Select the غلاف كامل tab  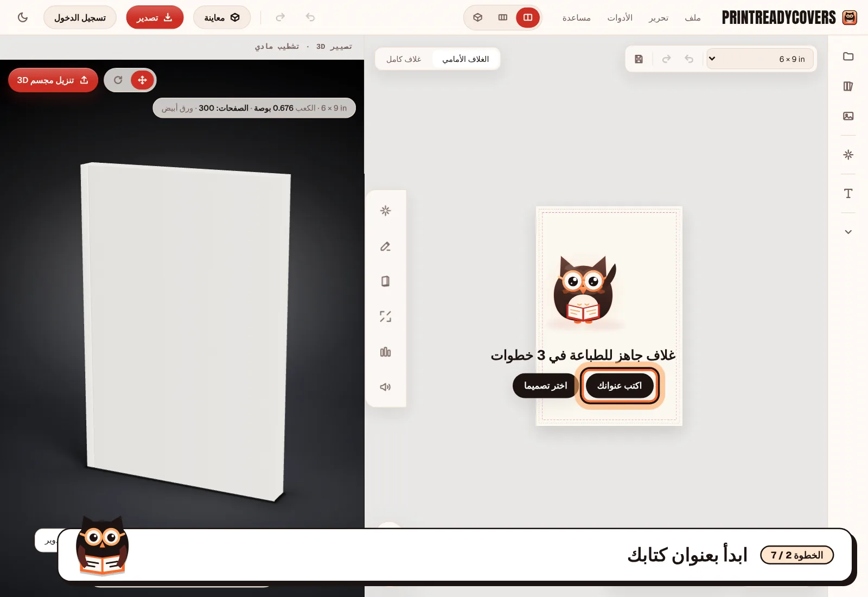(x=404, y=59)
